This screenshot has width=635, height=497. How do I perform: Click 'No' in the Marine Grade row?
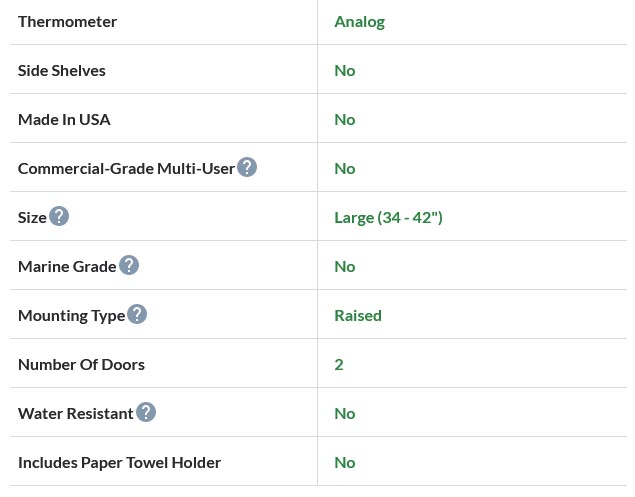pyautogui.click(x=345, y=267)
